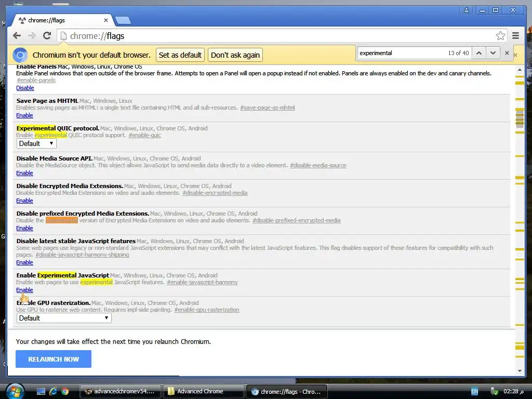The width and height of the screenshot is (532, 399).
Task: Switch to the advancedchromev54 taskbar window
Action: tap(121, 392)
